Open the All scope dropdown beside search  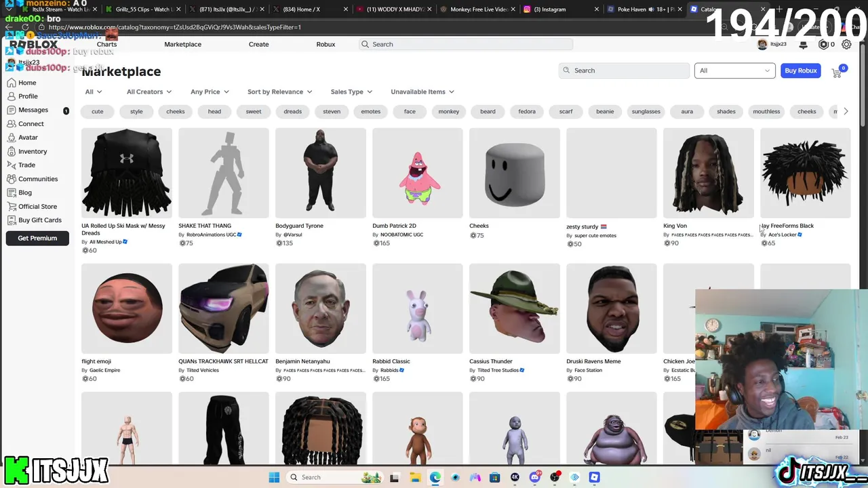pos(734,70)
